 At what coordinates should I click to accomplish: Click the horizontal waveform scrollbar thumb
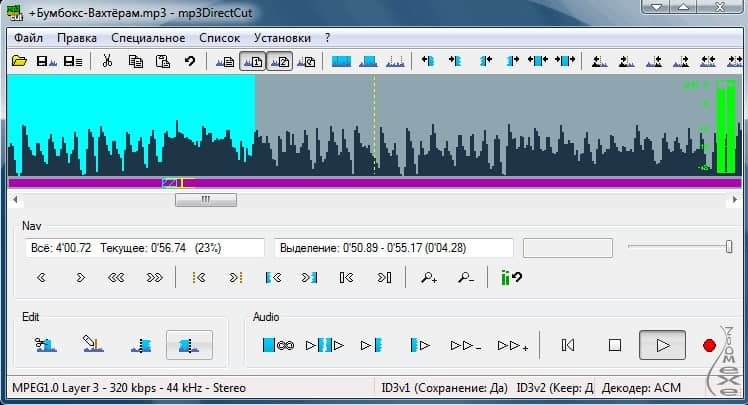tap(206, 199)
